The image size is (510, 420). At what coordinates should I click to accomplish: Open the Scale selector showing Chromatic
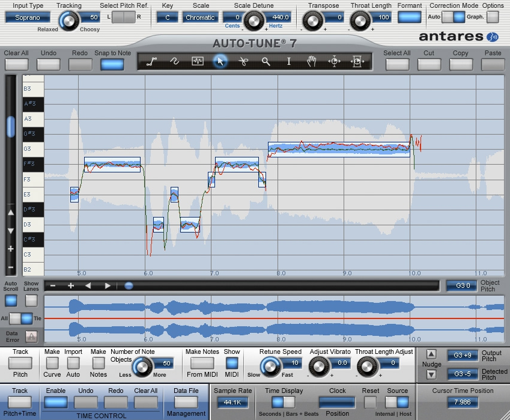pyautogui.click(x=200, y=17)
